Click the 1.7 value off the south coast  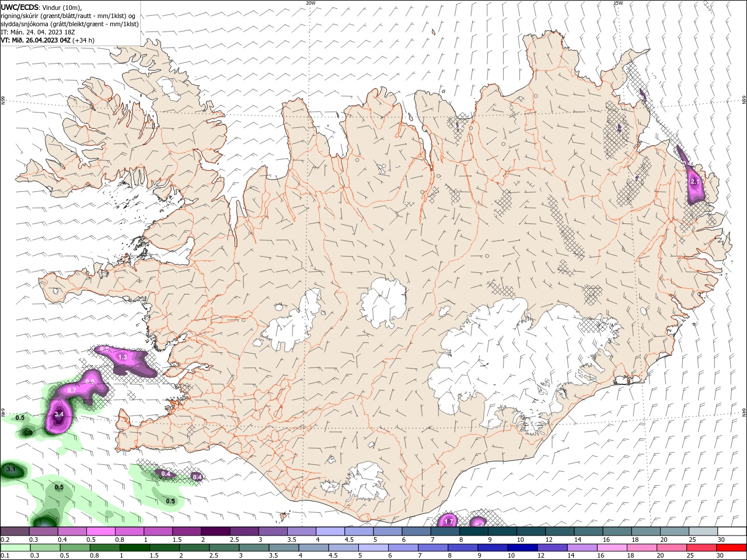coord(449,521)
